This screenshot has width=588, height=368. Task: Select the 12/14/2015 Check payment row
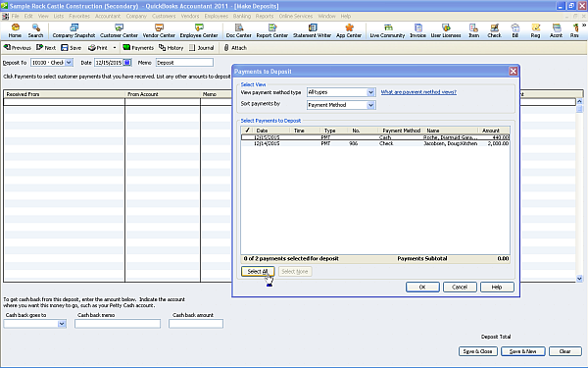[375, 143]
